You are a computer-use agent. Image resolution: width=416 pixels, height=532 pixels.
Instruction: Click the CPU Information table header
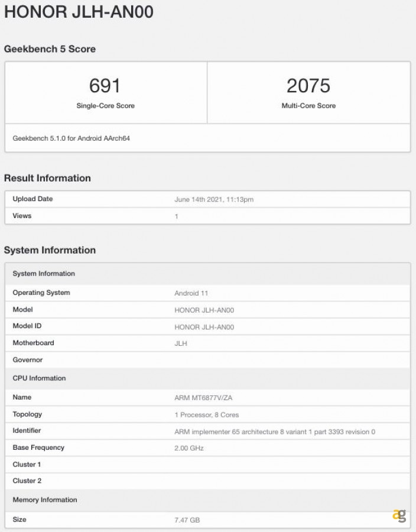[207, 378]
